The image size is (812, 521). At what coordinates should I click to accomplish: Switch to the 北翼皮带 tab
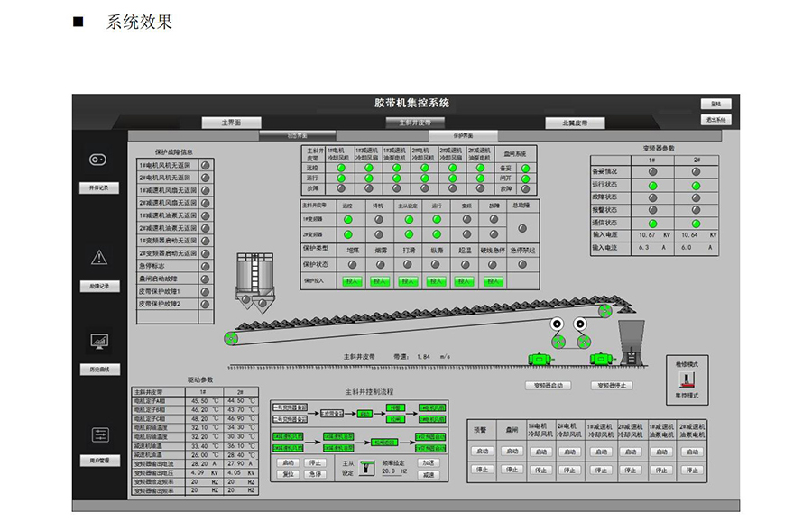pos(575,123)
